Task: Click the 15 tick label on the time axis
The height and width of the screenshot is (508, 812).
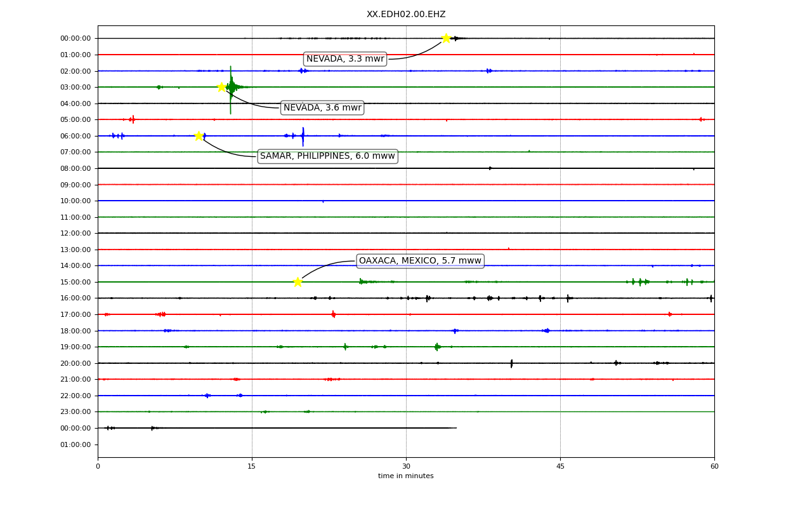Action: point(252,467)
